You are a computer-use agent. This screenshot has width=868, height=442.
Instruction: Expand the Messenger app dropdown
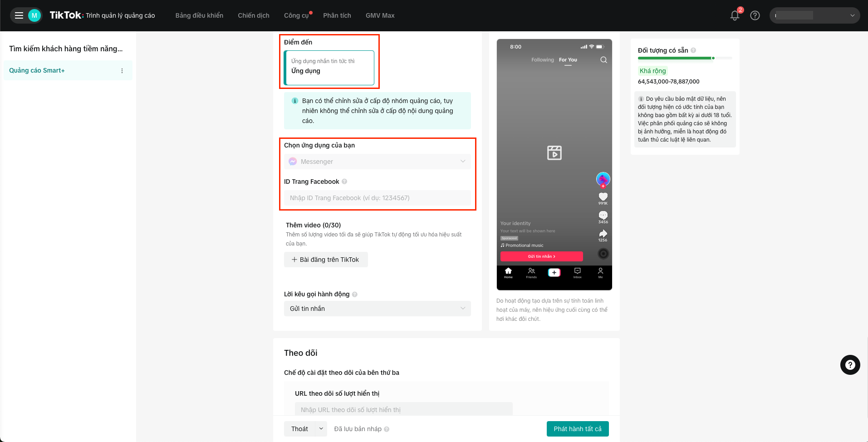tap(377, 162)
